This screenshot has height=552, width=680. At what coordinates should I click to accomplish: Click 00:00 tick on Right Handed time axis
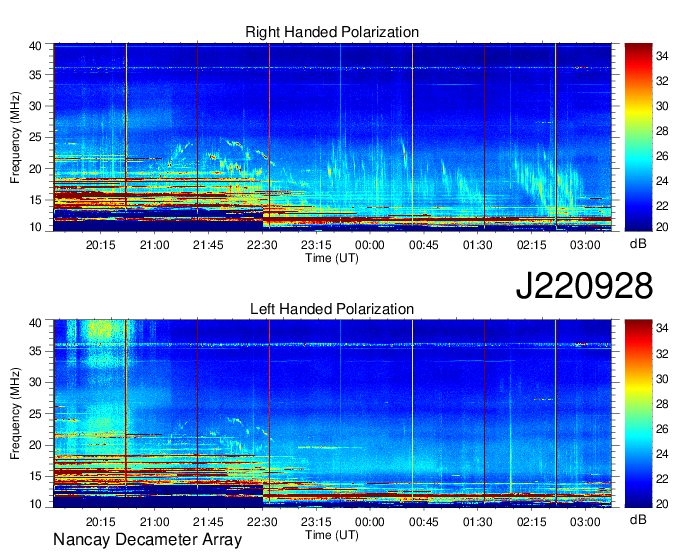click(x=369, y=245)
